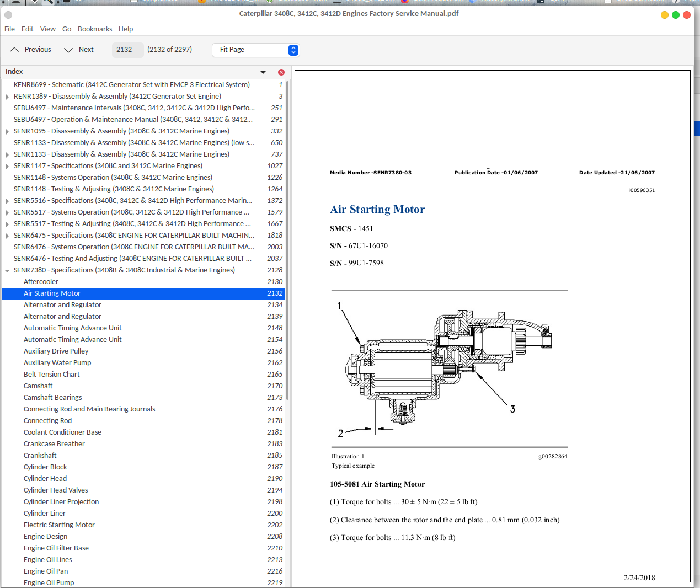Click the up-chevron icon beside Previous
The width and height of the screenshot is (700, 588).
pos(14,49)
